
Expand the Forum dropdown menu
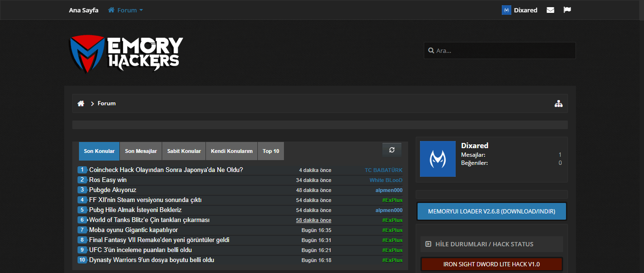tap(126, 10)
